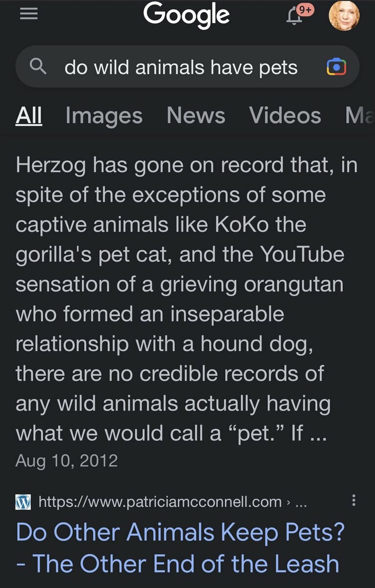Launch Google Lens camera search
Image resolution: width=375 pixels, height=588 pixels.
point(336,67)
